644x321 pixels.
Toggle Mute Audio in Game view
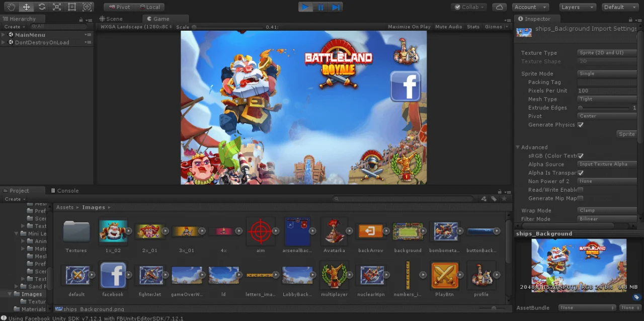point(448,27)
